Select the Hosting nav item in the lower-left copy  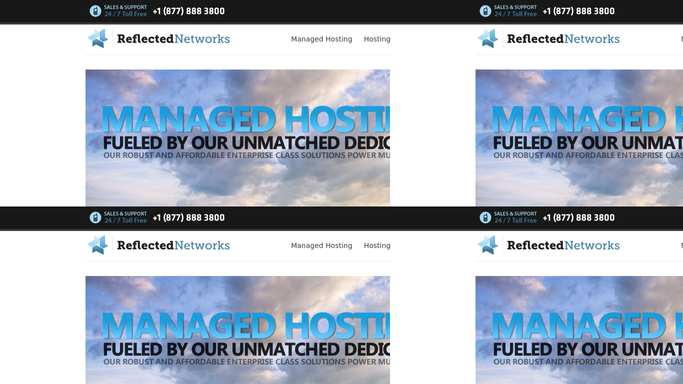coord(377,246)
